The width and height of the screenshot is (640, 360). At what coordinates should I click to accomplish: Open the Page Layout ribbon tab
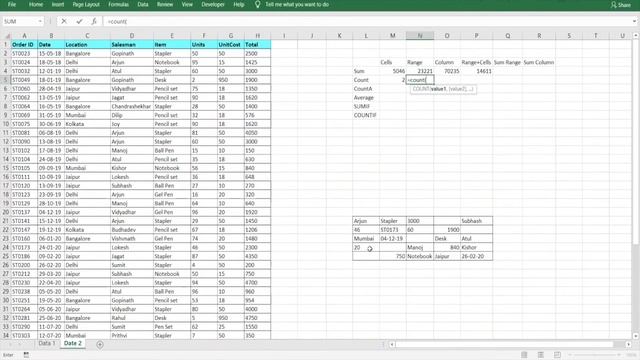pos(86,4)
